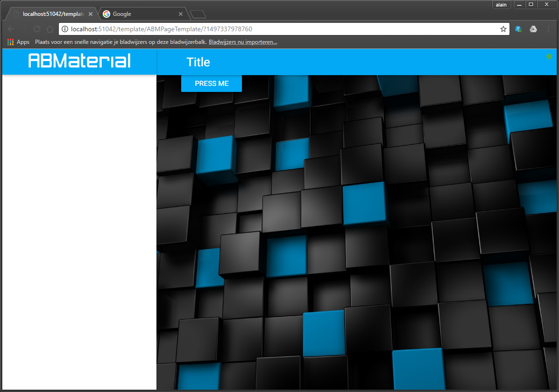Switch to the Google tab
Image resolution: width=559 pixels, height=392 pixels.
(142, 14)
